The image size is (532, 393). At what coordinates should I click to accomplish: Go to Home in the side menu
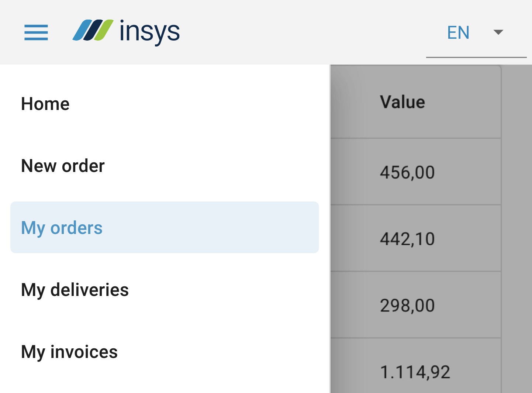[x=45, y=104]
